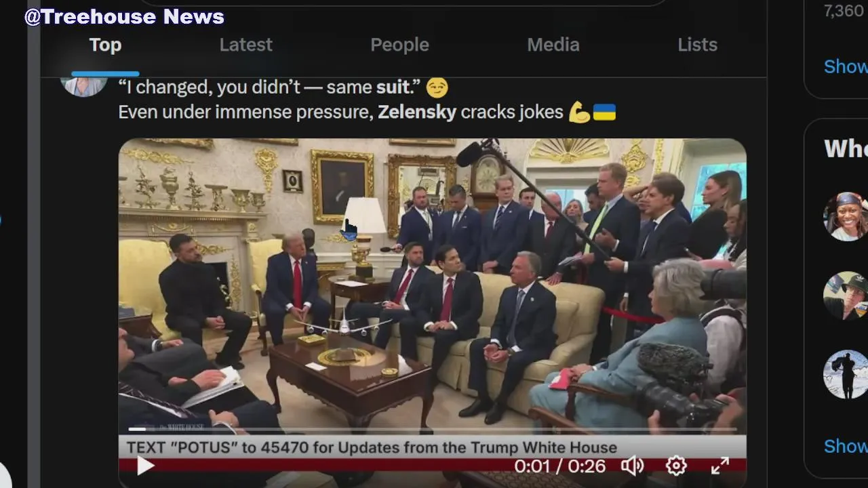The width and height of the screenshot is (868, 488).
Task: Click the bold Zelensky keyword in tweet
Action: tap(417, 112)
